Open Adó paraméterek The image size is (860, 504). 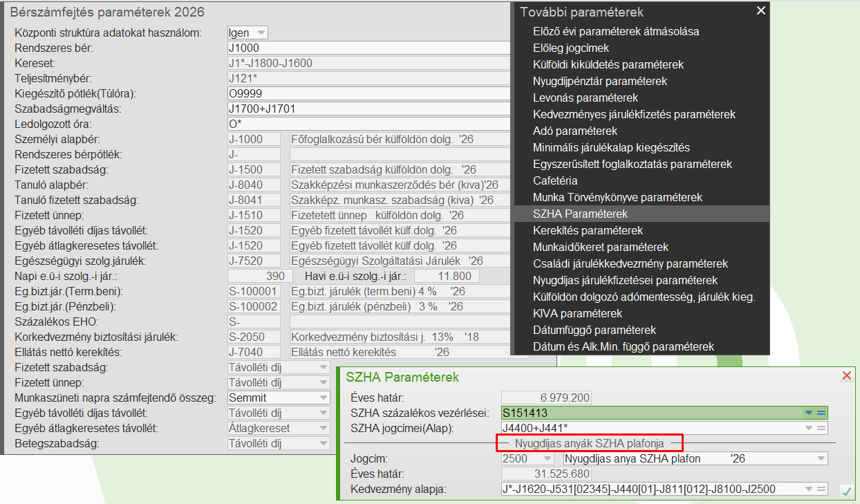point(575,131)
